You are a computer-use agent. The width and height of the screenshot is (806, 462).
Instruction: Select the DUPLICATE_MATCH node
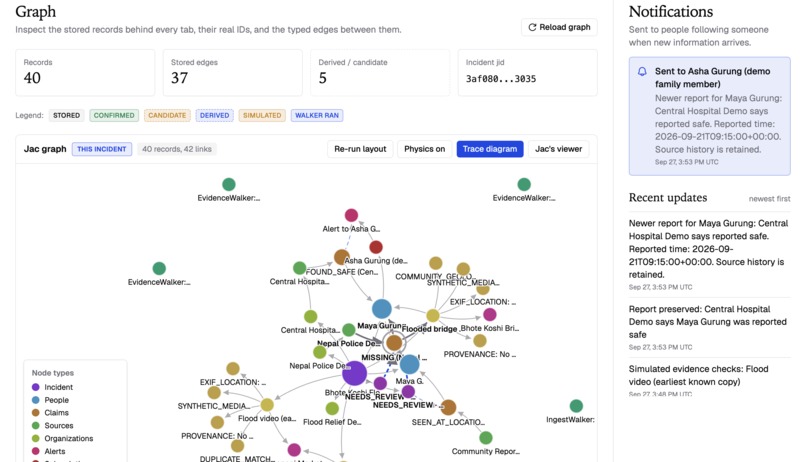click(x=237, y=446)
